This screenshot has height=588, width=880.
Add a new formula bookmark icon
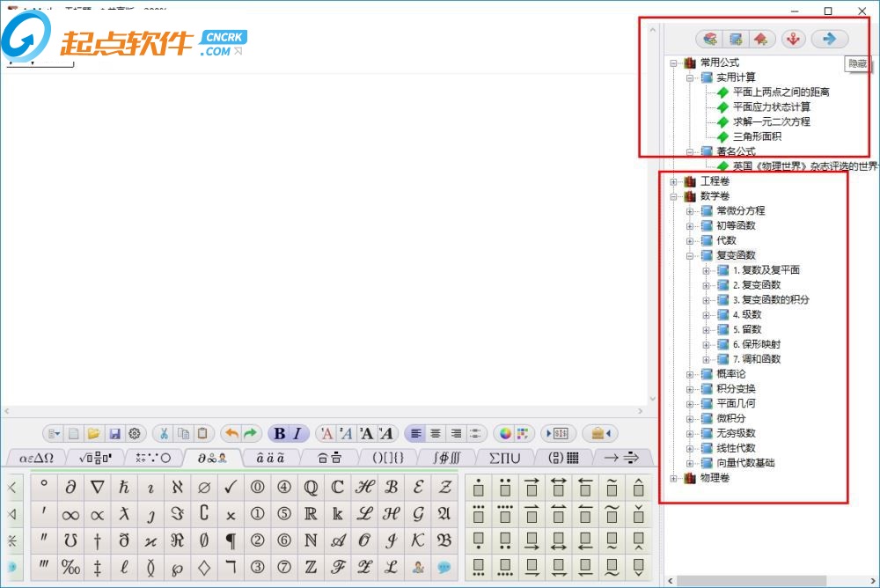(x=761, y=39)
